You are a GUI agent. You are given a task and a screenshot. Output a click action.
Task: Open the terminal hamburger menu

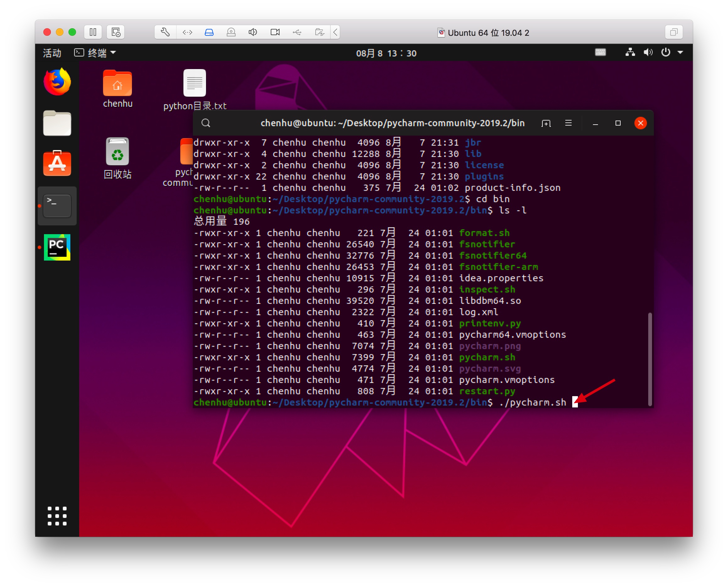pyautogui.click(x=568, y=123)
